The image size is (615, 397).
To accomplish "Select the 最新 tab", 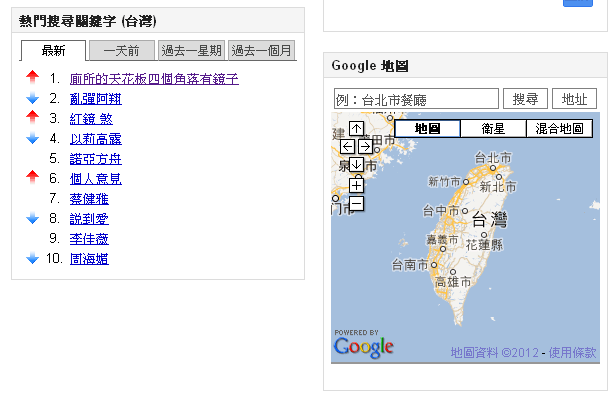I will pos(53,51).
